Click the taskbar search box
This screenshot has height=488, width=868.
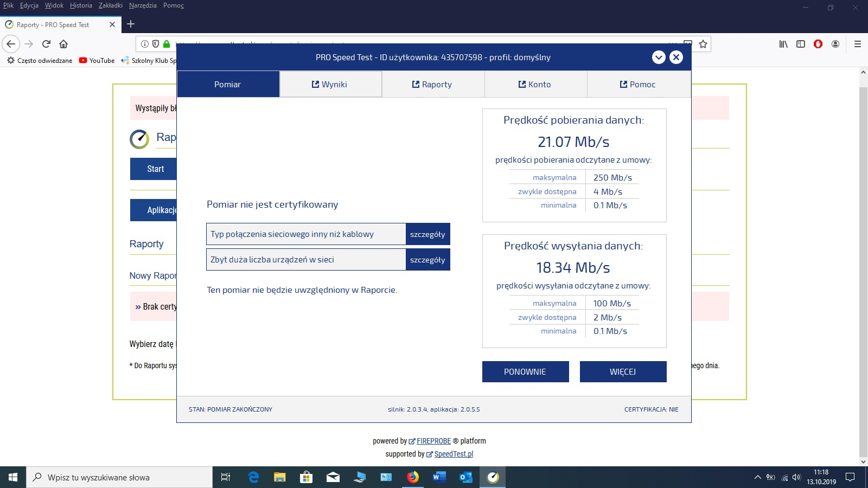point(119,477)
